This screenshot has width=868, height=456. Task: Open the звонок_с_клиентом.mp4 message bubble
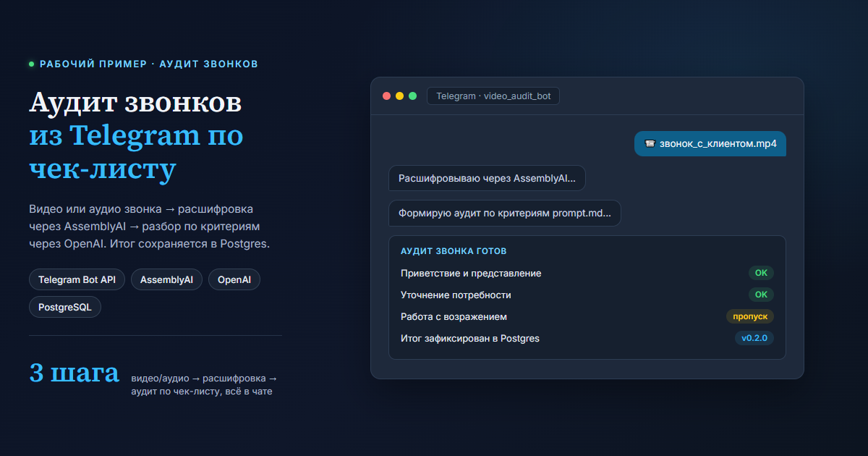(x=710, y=143)
